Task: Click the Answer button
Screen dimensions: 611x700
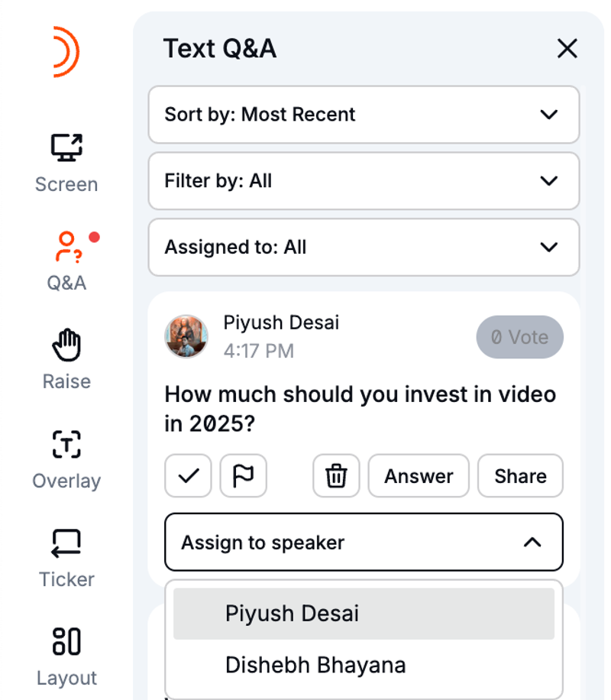Action: (x=419, y=476)
